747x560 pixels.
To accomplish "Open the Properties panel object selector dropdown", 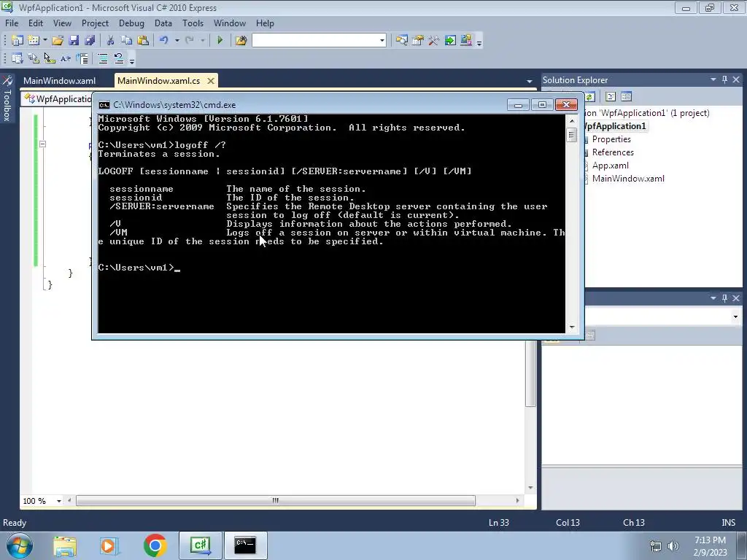I will 735,316.
